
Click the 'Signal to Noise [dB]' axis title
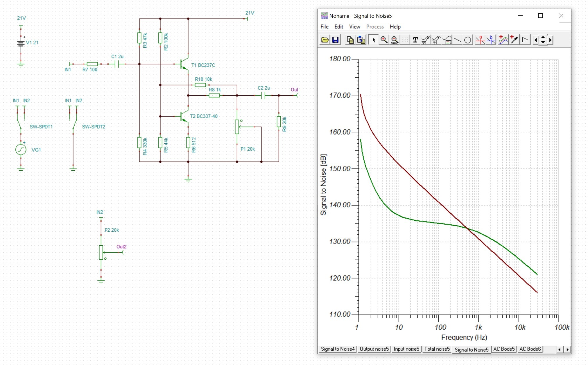pyautogui.click(x=323, y=185)
